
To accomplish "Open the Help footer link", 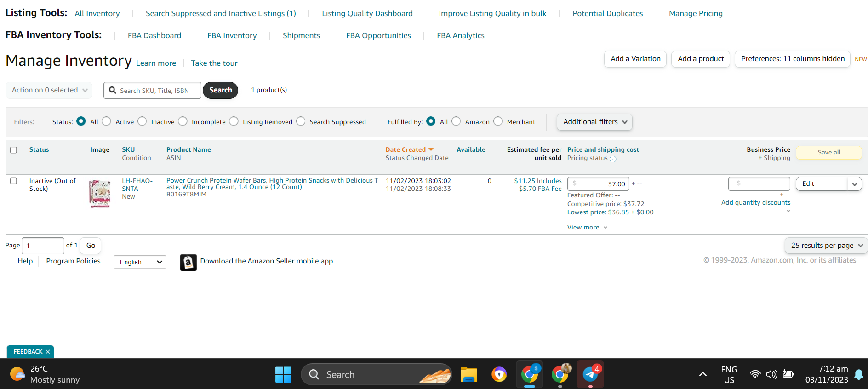I will pos(25,261).
